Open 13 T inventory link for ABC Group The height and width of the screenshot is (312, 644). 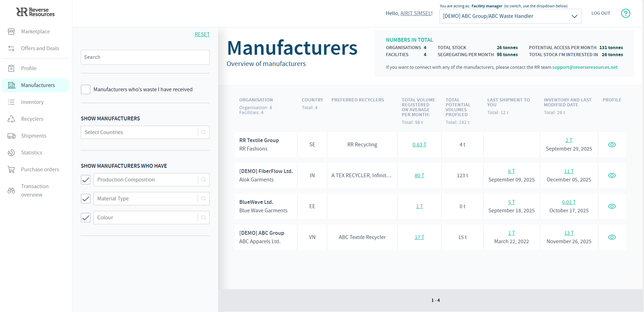tap(569, 233)
